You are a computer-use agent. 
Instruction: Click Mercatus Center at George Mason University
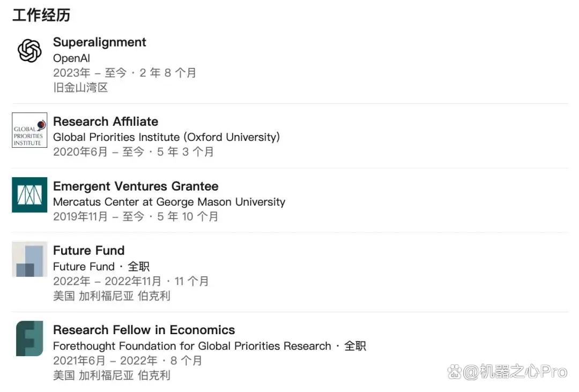(169, 202)
